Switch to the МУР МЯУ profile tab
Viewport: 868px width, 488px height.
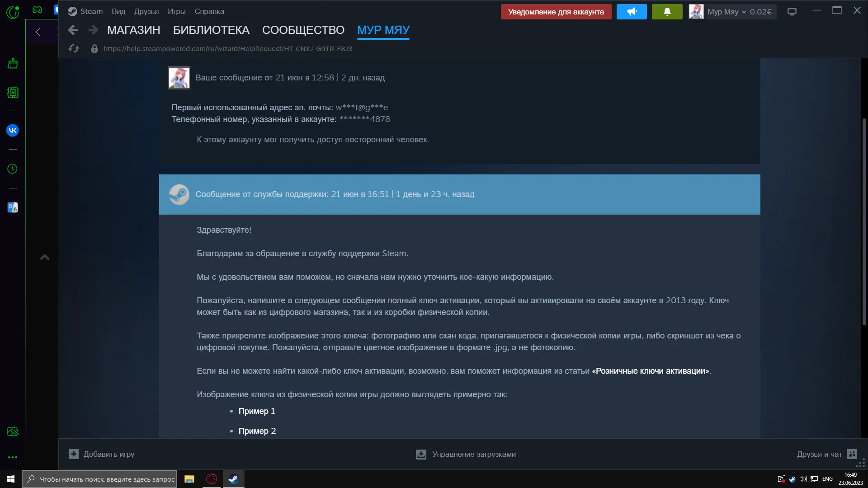[x=383, y=30]
